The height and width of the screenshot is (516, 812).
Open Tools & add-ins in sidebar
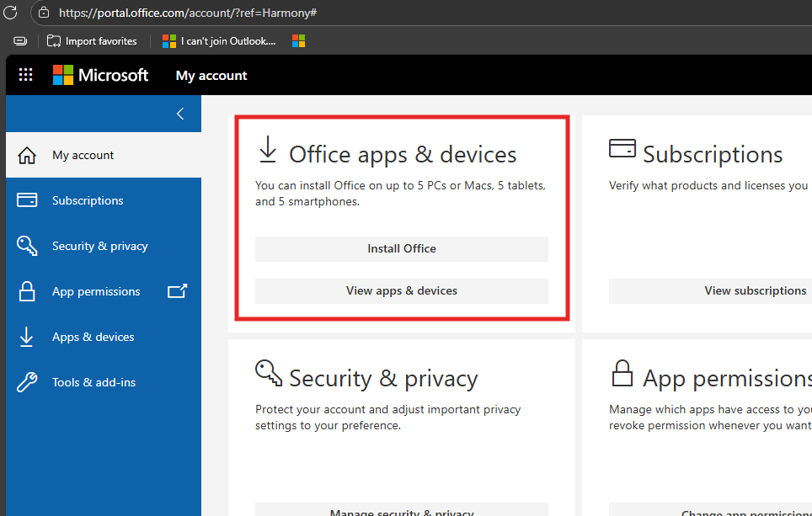104,382
